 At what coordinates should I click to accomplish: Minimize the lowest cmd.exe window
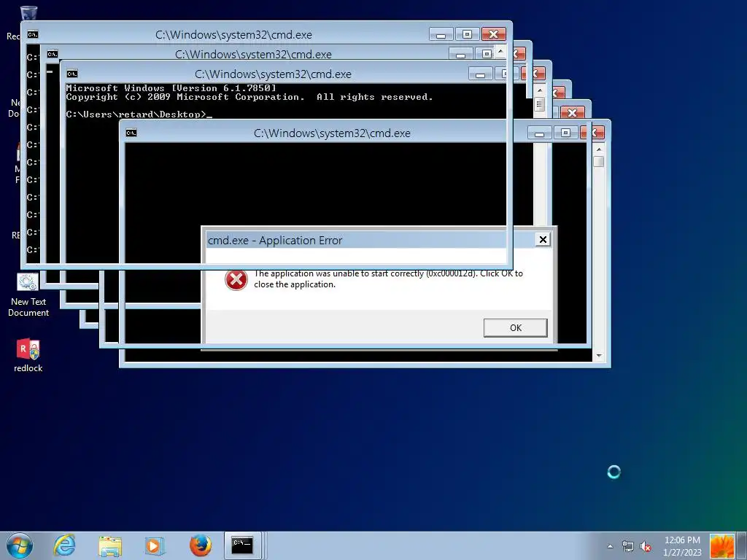539,133
